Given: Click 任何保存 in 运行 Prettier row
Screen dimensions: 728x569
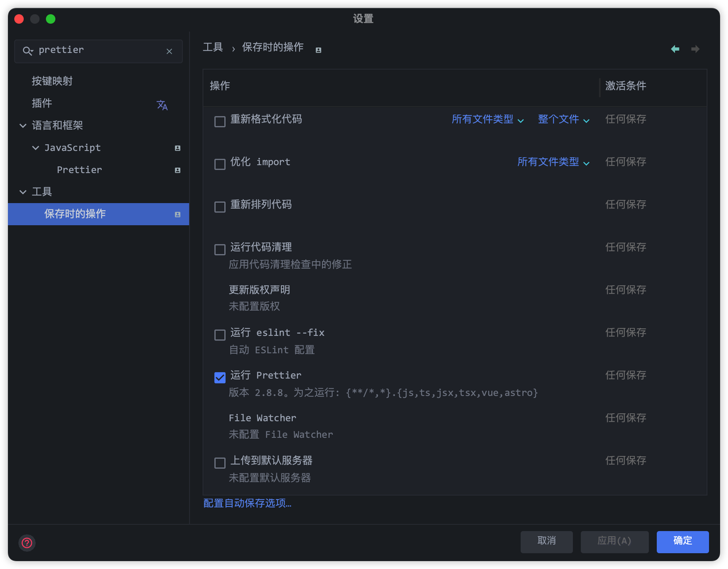Looking at the screenshot, I should click(626, 375).
